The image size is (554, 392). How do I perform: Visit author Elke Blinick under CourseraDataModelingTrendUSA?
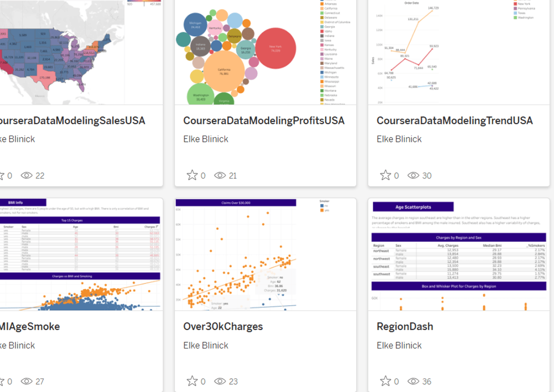(x=399, y=139)
